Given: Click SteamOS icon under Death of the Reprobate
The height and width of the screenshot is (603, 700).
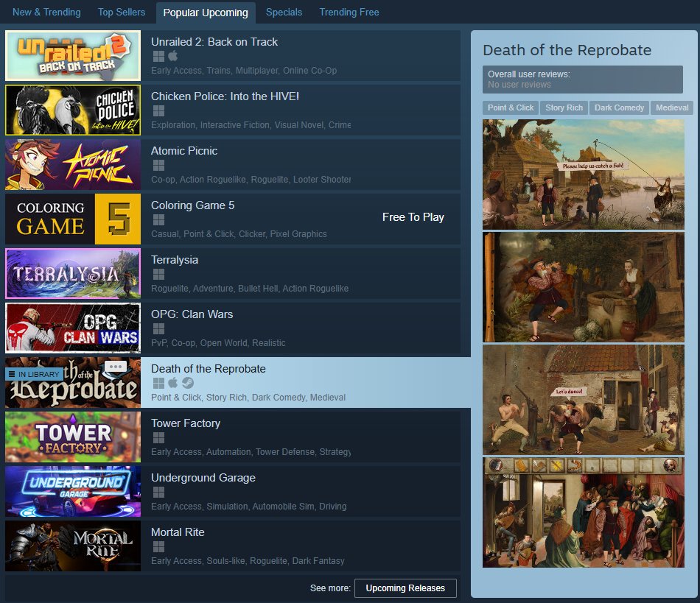Looking at the screenshot, I should [188, 383].
